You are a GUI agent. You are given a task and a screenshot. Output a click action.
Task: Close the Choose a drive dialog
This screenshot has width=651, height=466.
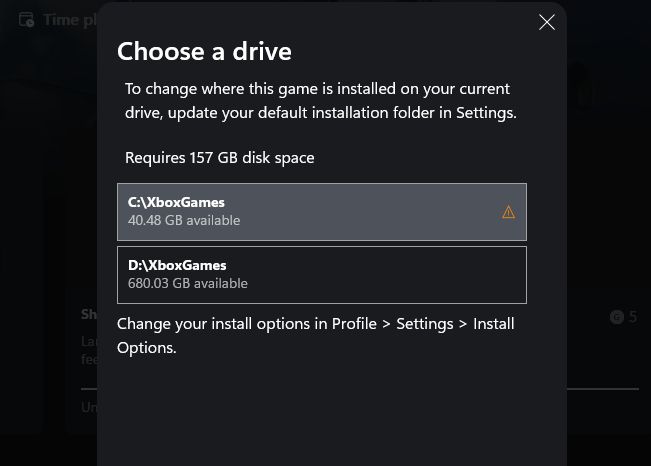point(546,22)
